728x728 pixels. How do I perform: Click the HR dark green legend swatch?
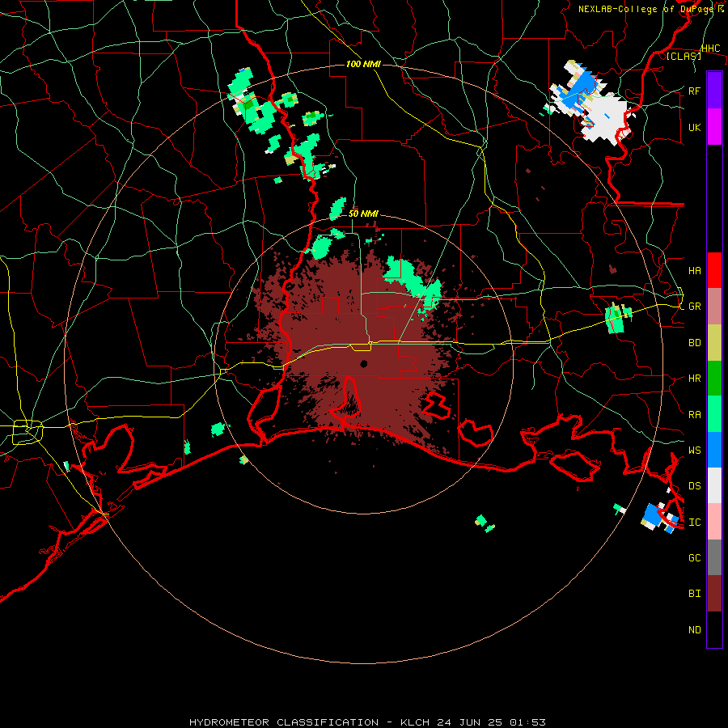click(714, 379)
